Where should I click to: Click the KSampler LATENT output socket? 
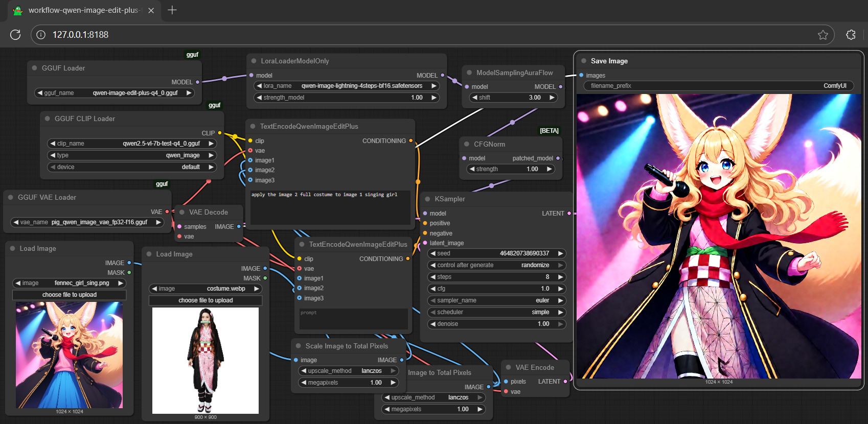point(569,214)
